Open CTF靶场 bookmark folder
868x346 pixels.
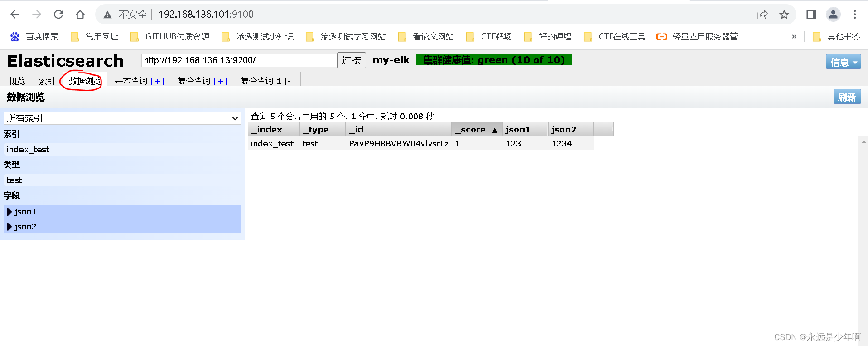pyautogui.click(x=489, y=37)
